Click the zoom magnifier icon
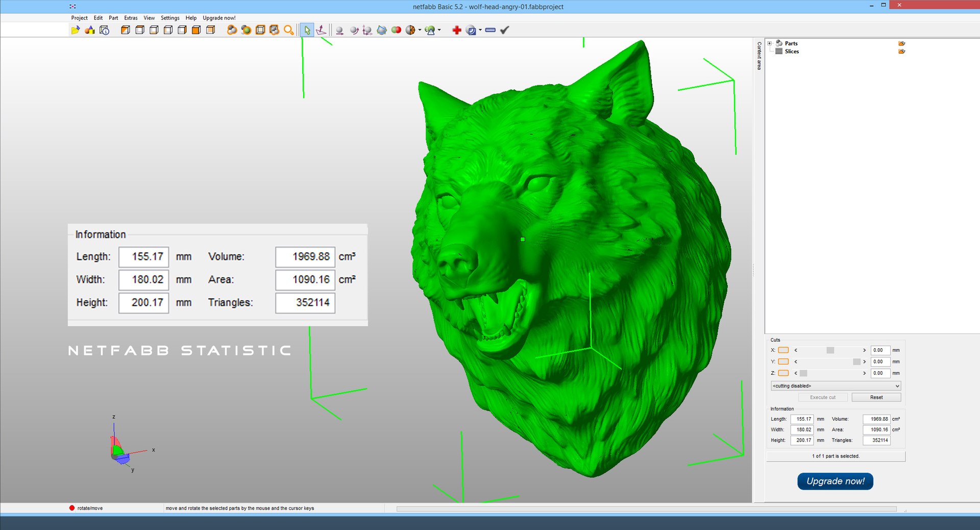Viewport: 980px width, 530px height. (288, 30)
